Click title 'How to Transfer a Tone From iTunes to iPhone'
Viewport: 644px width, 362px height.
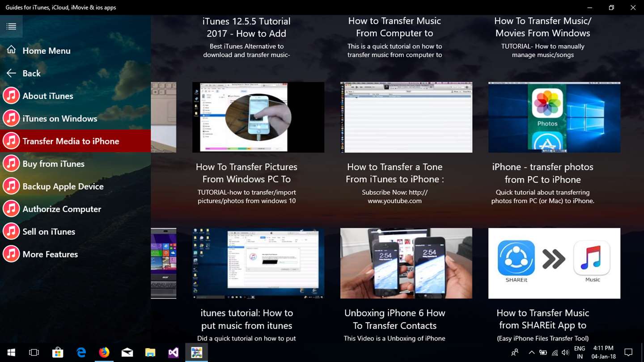[x=394, y=173]
